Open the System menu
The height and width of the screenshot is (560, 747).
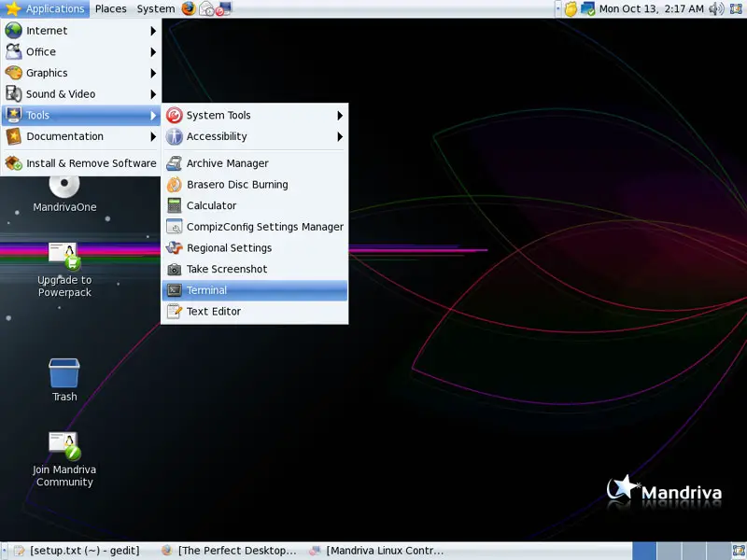tap(155, 8)
